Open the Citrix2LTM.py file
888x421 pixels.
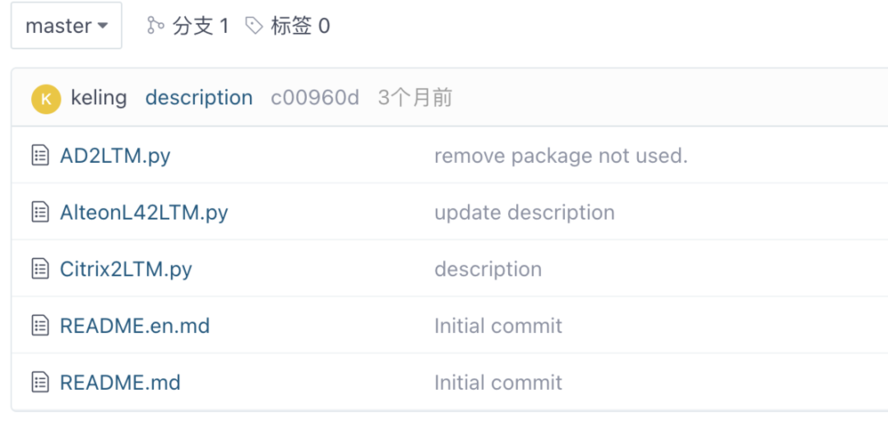[126, 269]
